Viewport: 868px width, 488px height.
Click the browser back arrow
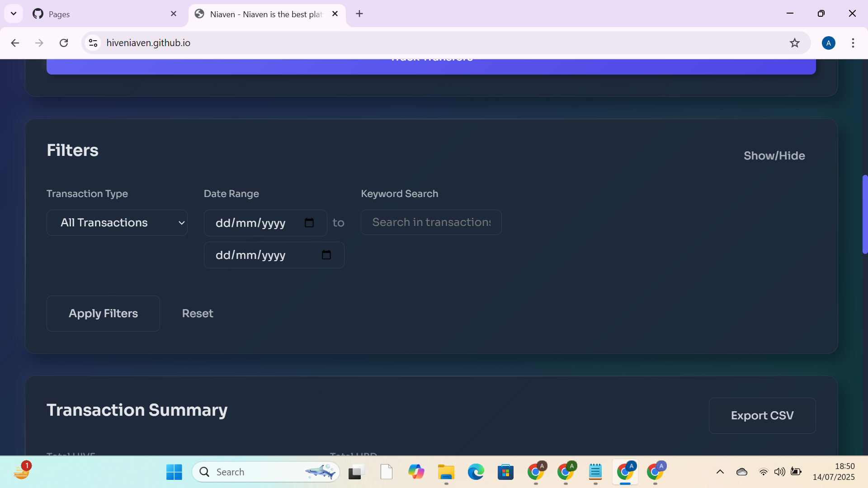[x=15, y=43]
